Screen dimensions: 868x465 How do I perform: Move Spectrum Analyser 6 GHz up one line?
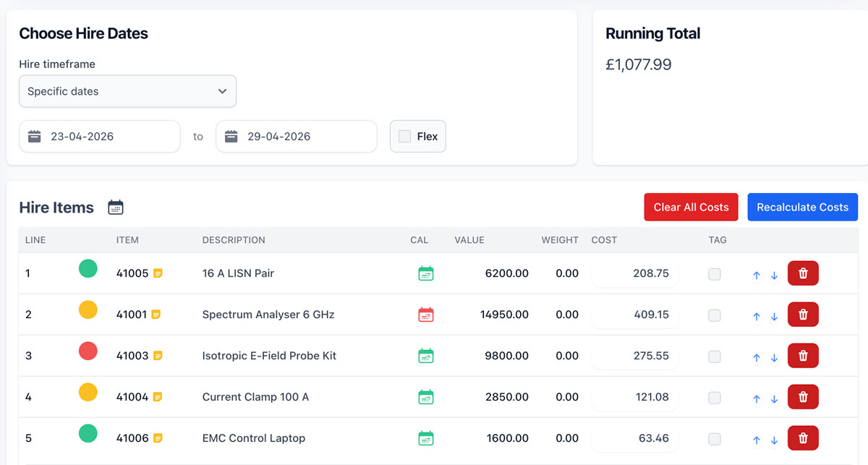(757, 316)
